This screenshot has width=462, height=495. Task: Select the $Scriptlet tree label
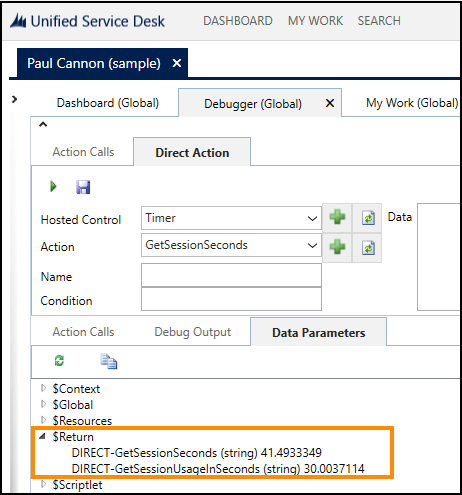(x=77, y=485)
